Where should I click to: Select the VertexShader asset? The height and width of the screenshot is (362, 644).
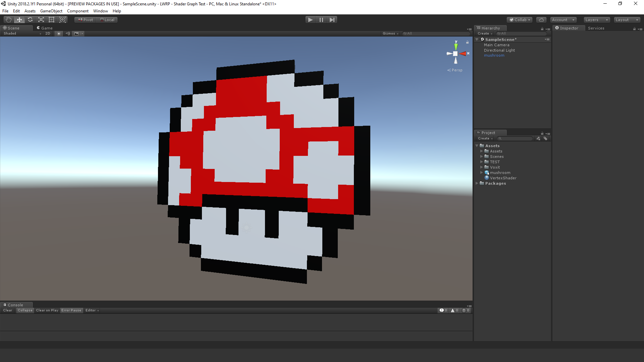click(x=500, y=178)
